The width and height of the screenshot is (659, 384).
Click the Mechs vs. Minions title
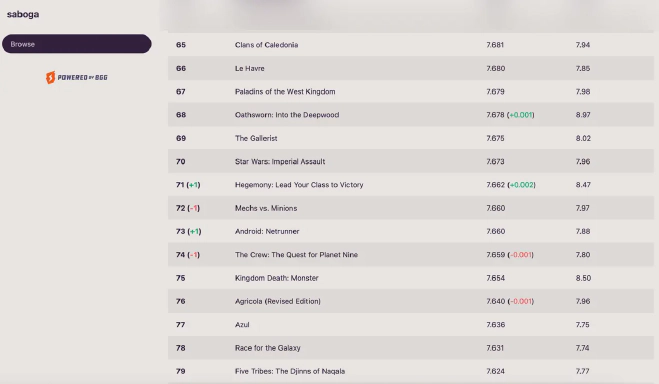(266, 208)
